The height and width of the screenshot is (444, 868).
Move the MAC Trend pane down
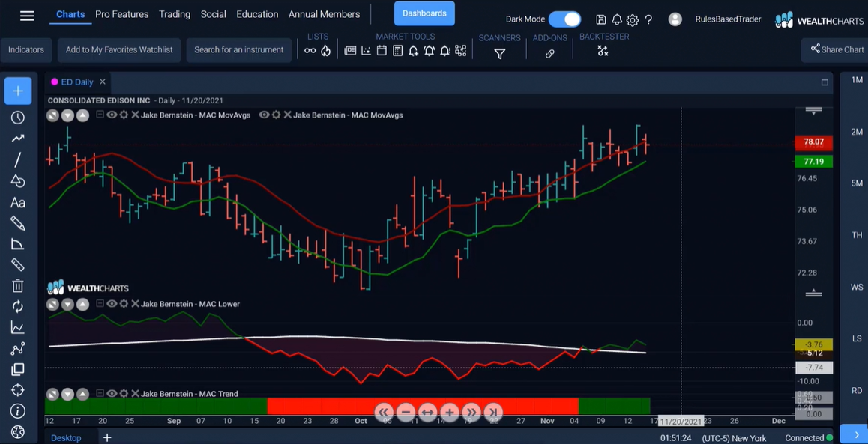(67, 395)
